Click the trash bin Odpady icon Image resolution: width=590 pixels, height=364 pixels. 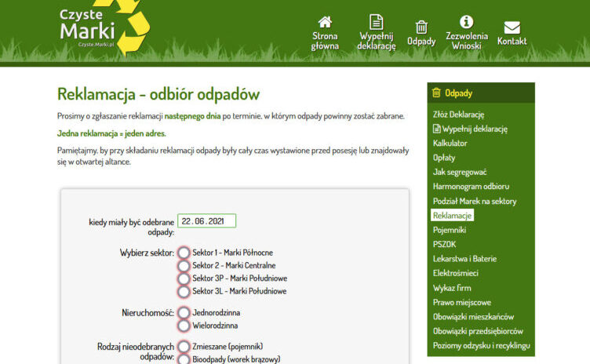click(x=421, y=27)
